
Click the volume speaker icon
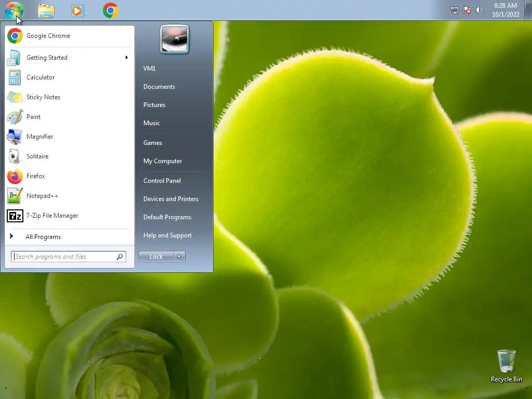pos(479,10)
